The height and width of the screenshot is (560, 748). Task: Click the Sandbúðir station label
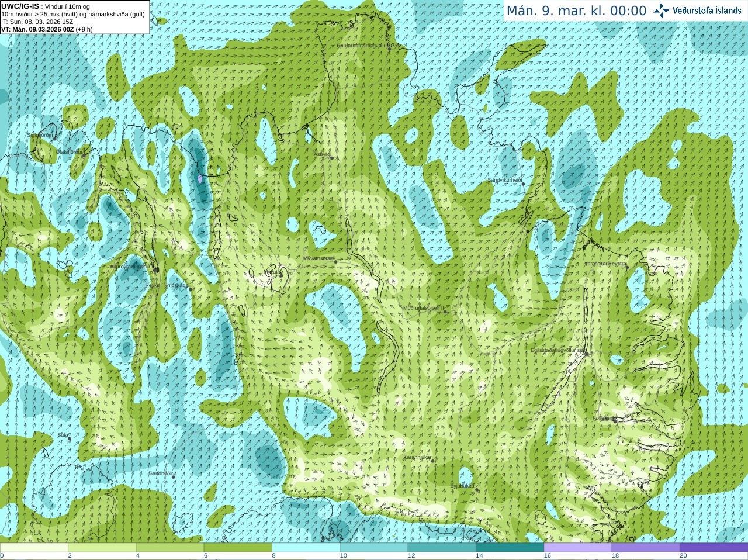[x=160, y=473]
